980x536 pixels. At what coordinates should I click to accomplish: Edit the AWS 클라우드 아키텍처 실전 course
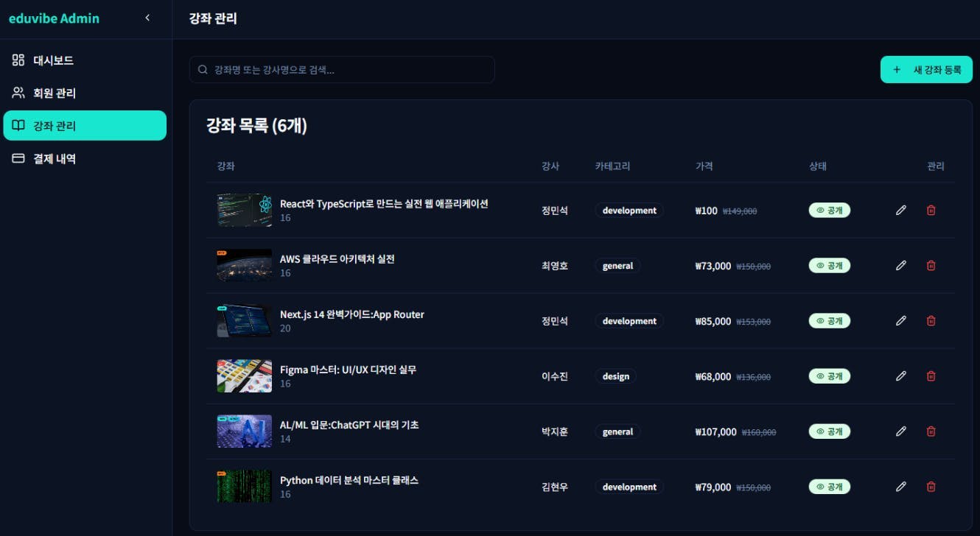click(x=900, y=266)
